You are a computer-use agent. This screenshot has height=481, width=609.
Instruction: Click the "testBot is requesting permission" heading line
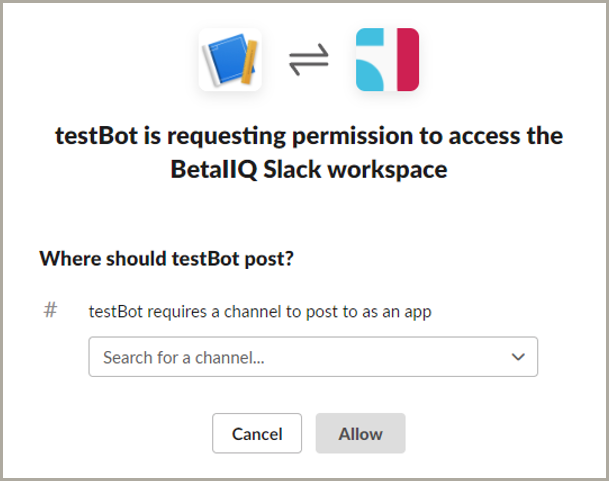pos(309,135)
